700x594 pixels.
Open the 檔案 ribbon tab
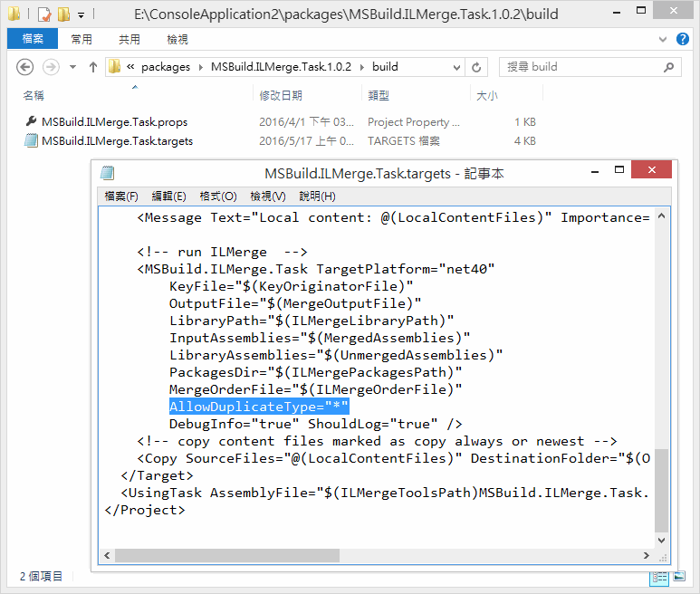click(x=33, y=39)
